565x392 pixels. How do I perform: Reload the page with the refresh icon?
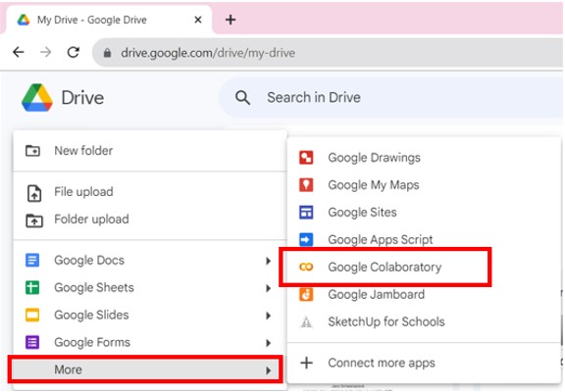[74, 52]
